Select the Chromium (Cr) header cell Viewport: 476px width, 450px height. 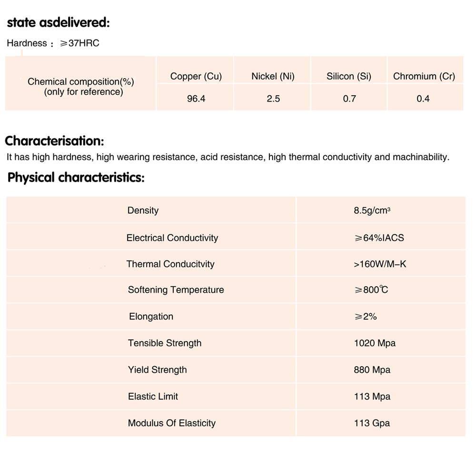click(x=424, y=76)
